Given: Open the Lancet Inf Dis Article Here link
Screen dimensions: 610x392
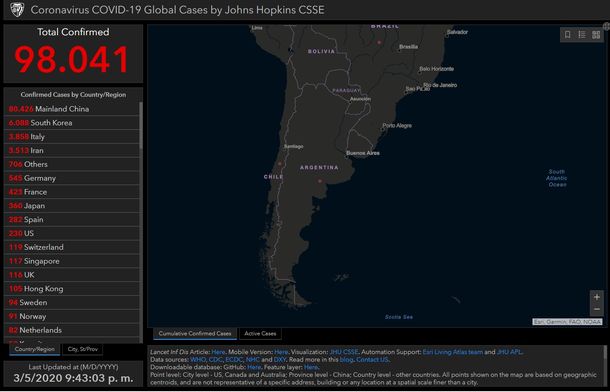Looking at the screenshot, I should [218, 352].
